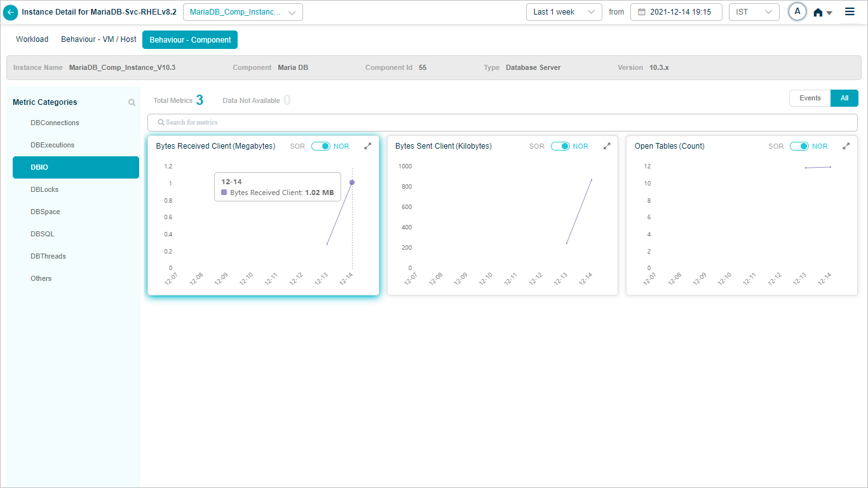This screenshot has height=488, width=868.
Task: Click the Events filter button
Action: (x=810, y=98)
